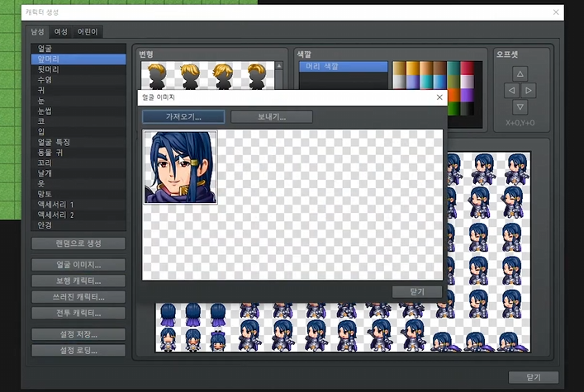This screenshot has height=392, width=584.
Task: Select 눈 in the parts list
Action: (78, 101)
